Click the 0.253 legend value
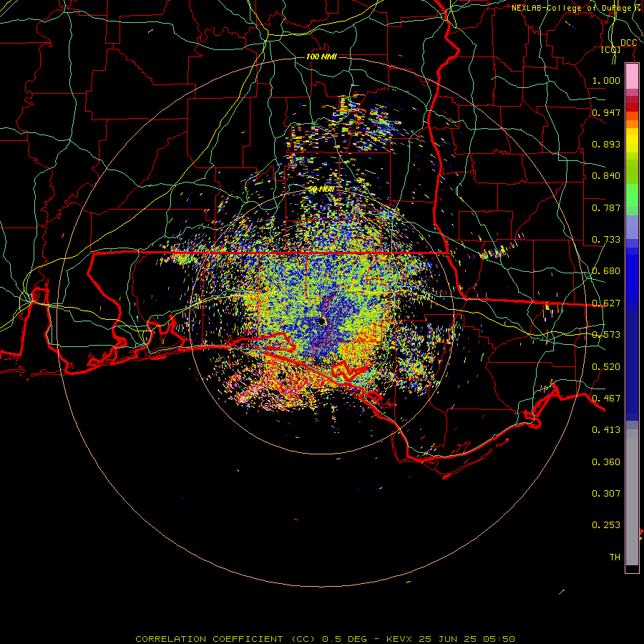 point(606,525)
